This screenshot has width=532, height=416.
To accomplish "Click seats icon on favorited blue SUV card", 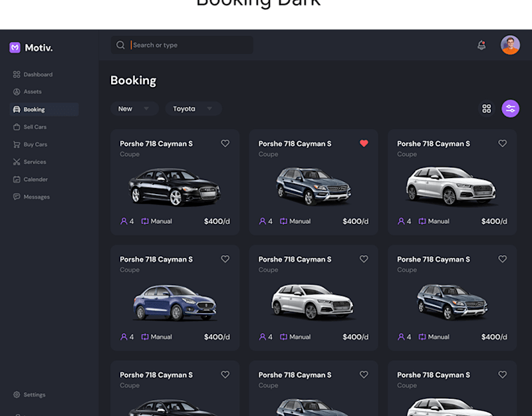I will click(263, 221).
